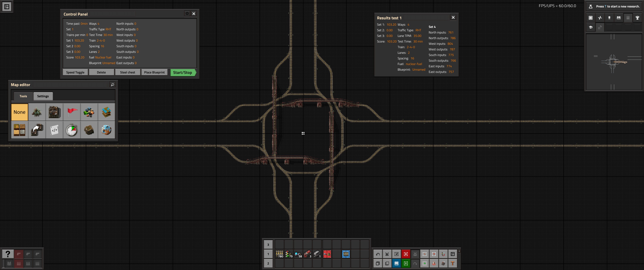Select the terrain tile variations tool
This screenshot has height=270, width=644.
[19, 130]
